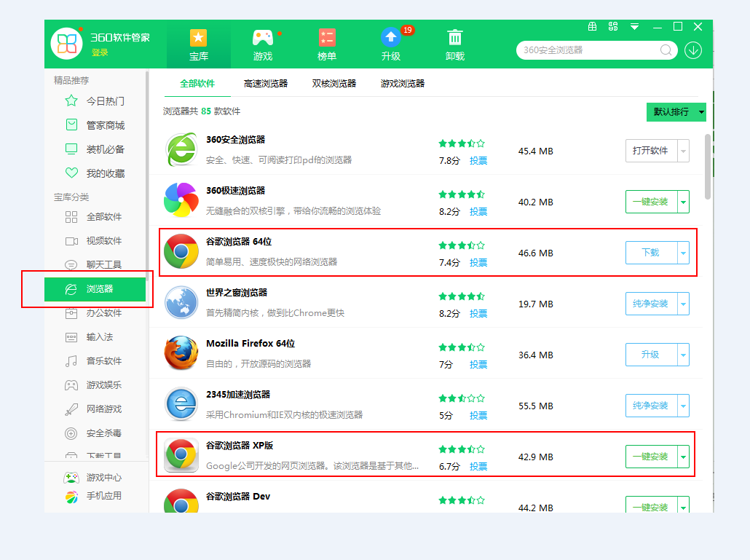Open the main menu triangle in title bar
This screenshot has height=560, width=750.
[x=634, y=27]
